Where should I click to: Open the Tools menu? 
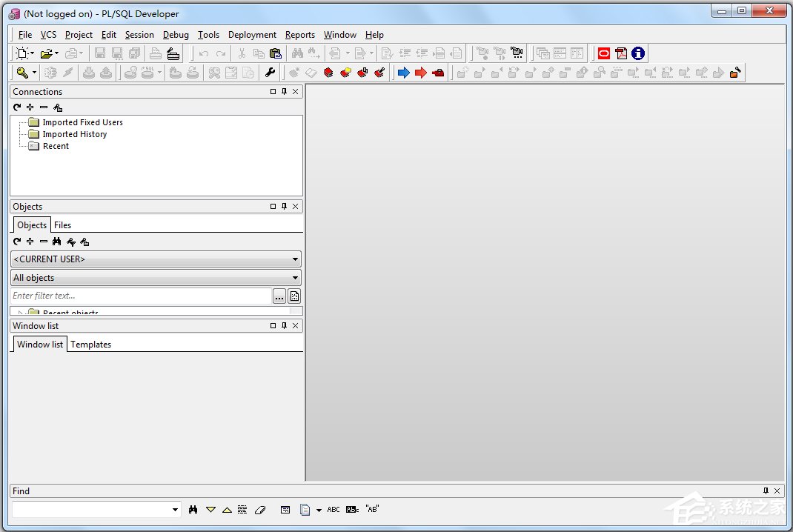(208, 35)
